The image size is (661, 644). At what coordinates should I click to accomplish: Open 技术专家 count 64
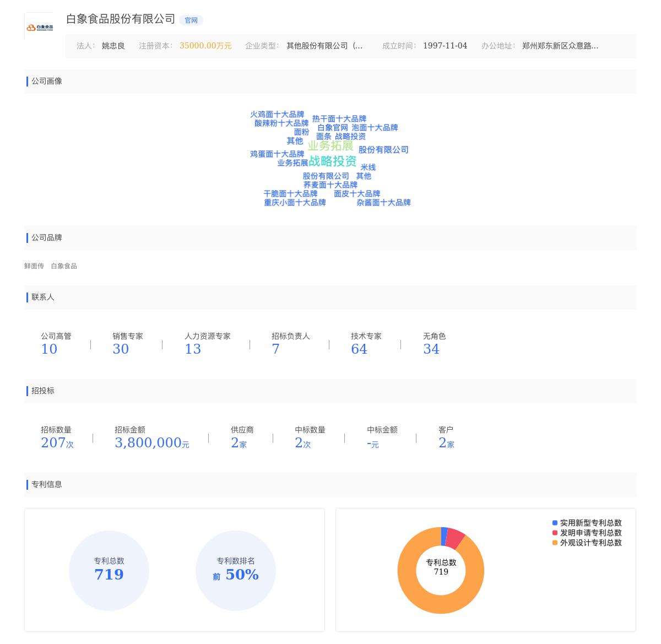tap(366, 344)
